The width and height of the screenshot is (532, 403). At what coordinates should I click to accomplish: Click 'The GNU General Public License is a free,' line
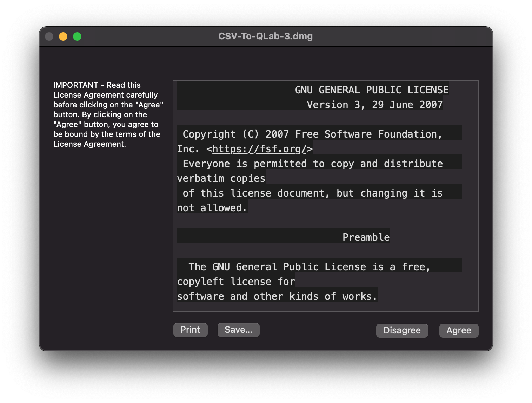click(x=310, y=267)
